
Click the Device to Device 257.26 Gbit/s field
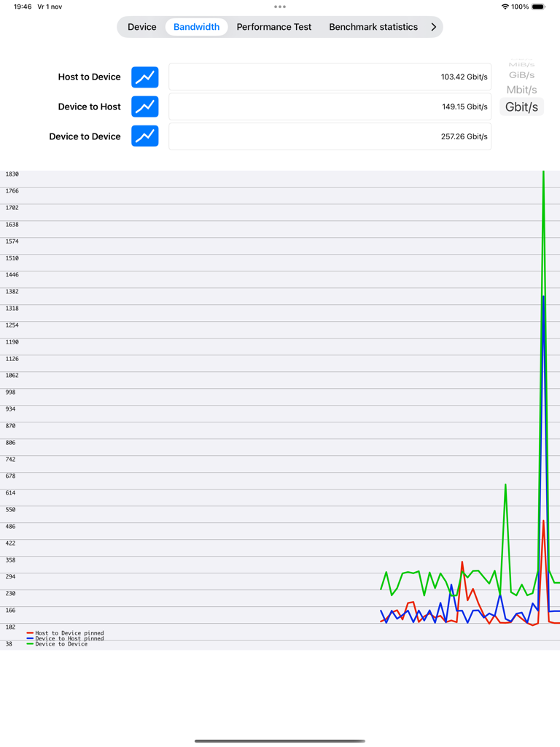click(330, 136)
